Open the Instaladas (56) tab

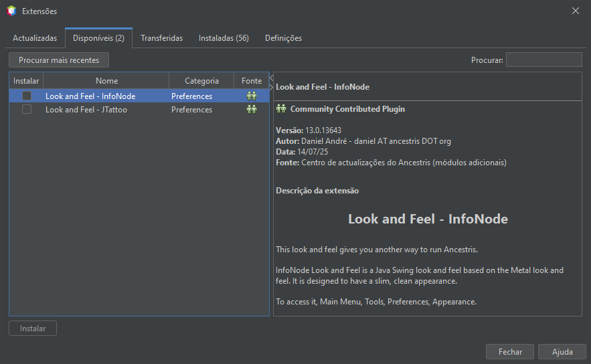(x=224, y=38)
